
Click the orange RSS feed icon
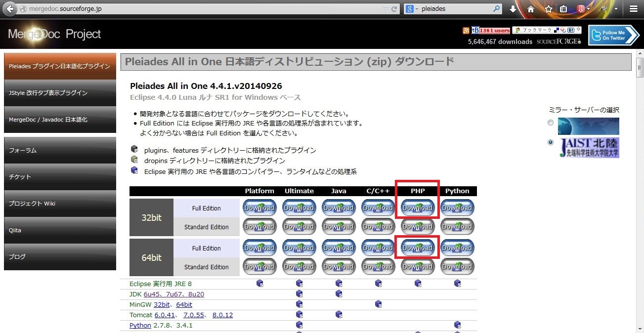466,31
